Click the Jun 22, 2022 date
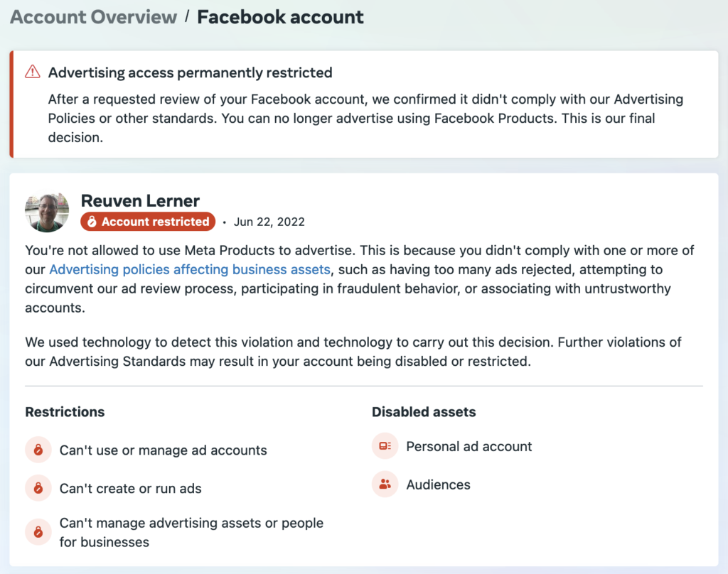Viewport: 728px width, 574px height. pos(269,222)
